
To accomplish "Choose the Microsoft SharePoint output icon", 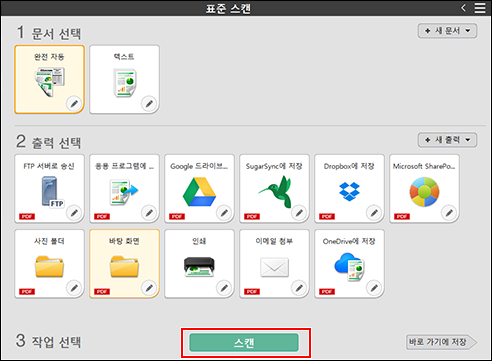I will 424,192.
